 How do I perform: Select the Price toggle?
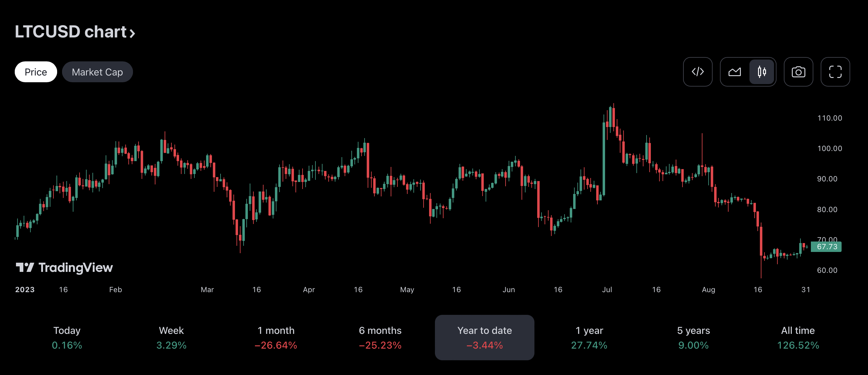coord(36,72)
